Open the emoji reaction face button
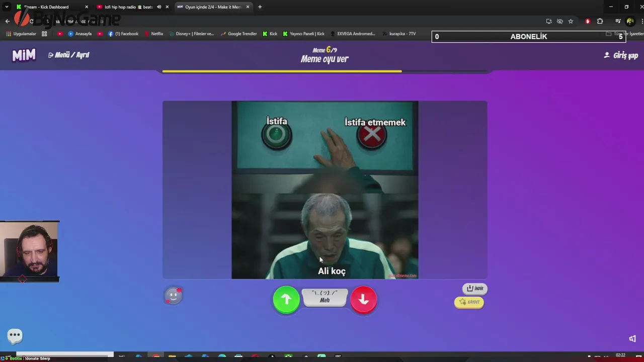This screenshot has height=362, width=644. click(x=174, y=296)
